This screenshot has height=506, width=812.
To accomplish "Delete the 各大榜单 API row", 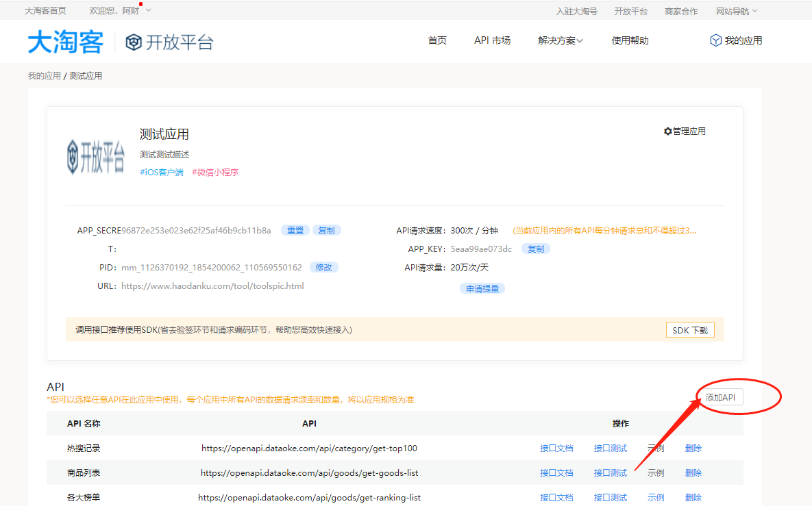I will (x=693, y=498).
